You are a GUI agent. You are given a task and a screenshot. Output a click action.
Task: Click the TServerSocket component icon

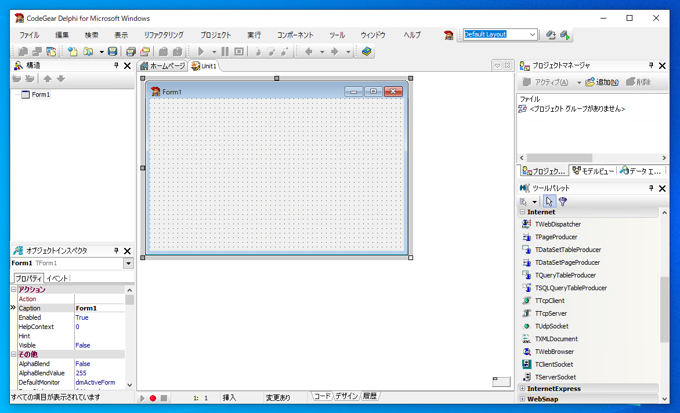[x=526, y=377]
